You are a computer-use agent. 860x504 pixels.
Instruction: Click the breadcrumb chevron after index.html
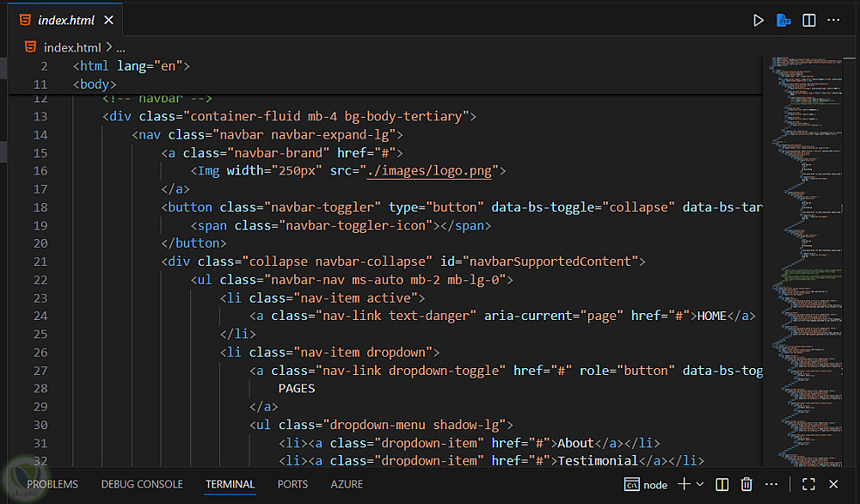point(108,48)
